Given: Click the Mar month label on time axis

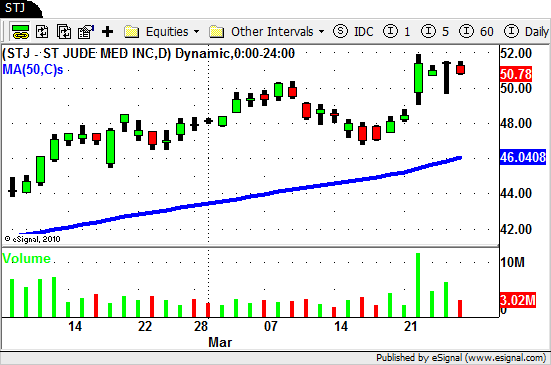Looking at the screenshot, I should point(220,342).
